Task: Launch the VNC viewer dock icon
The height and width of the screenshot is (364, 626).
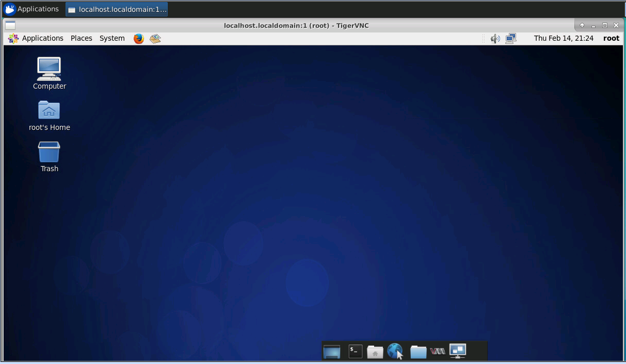Action: 438,352
